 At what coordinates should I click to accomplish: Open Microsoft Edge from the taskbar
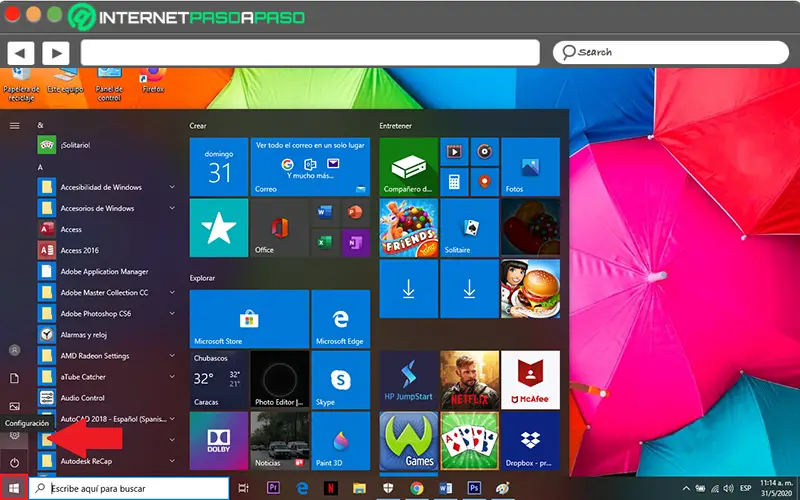(303, 488)
